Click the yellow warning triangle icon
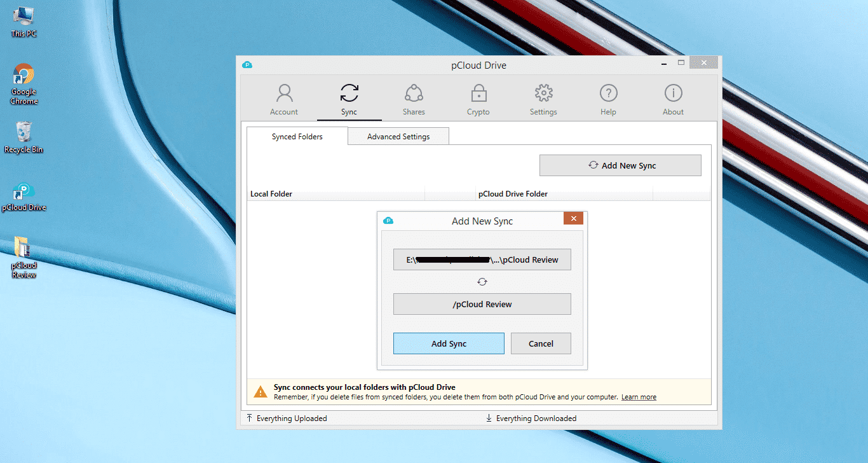Image resolution: width=868 pixels, height=463 pixels. click(261, 392)
